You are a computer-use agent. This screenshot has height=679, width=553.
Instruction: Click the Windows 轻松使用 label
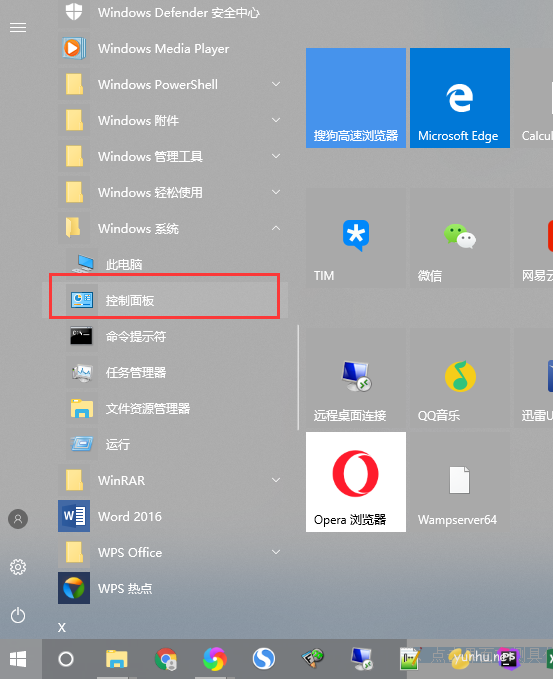150,192
